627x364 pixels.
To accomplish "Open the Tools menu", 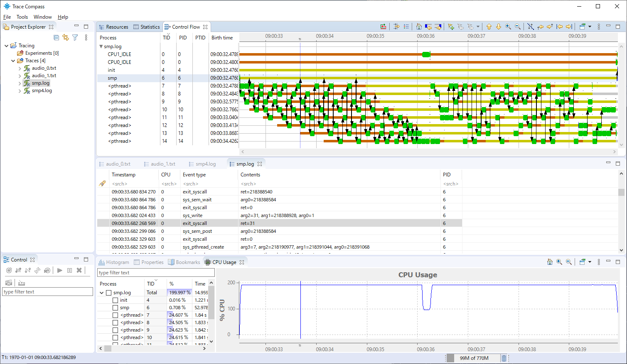I will tap(22, 17).
